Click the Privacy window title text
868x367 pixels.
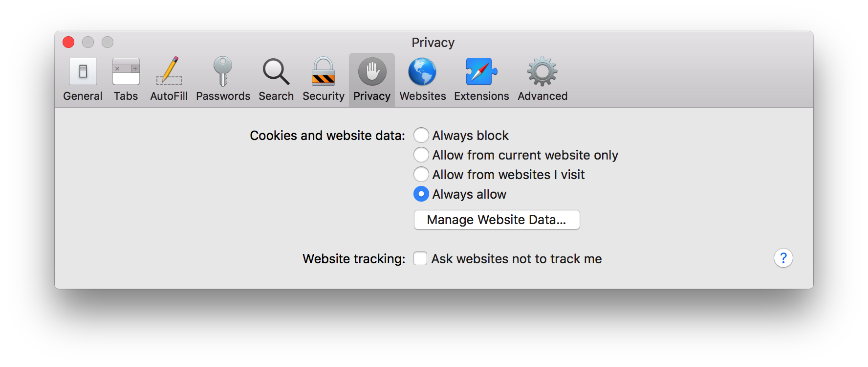(x=433, y=43)
